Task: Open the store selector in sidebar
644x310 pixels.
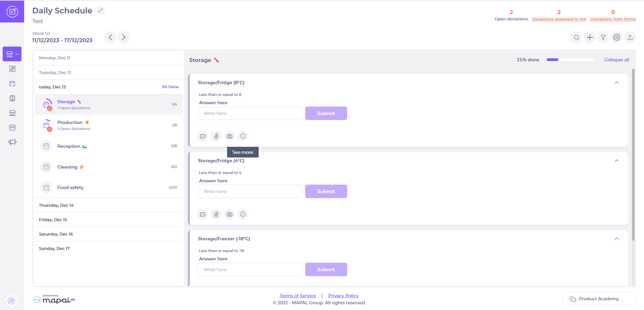Action: (x=12, y=54)
